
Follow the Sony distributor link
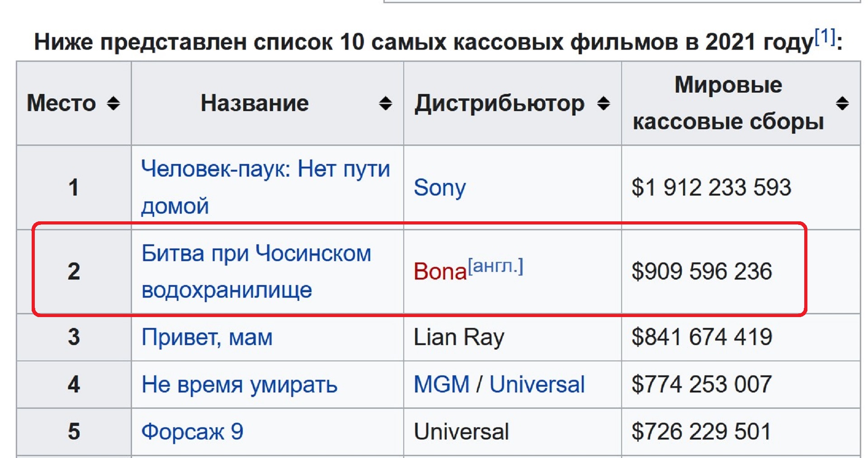tap(439, 187)
